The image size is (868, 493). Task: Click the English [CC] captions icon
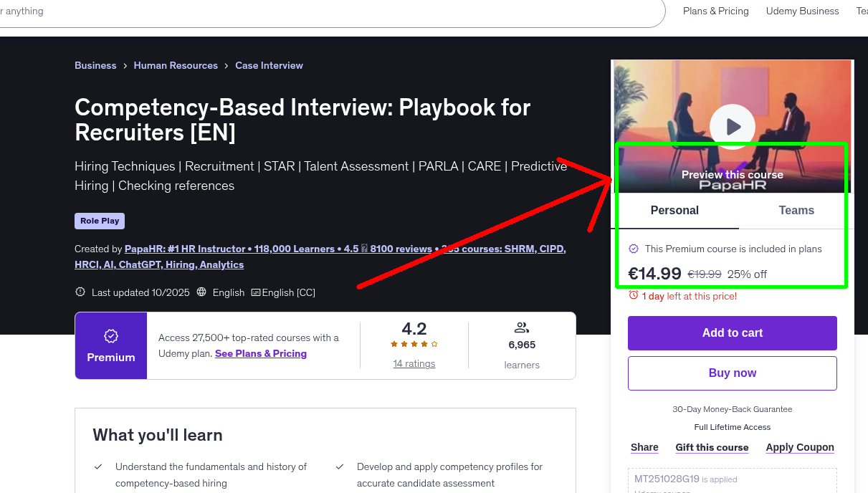[255, 292]
